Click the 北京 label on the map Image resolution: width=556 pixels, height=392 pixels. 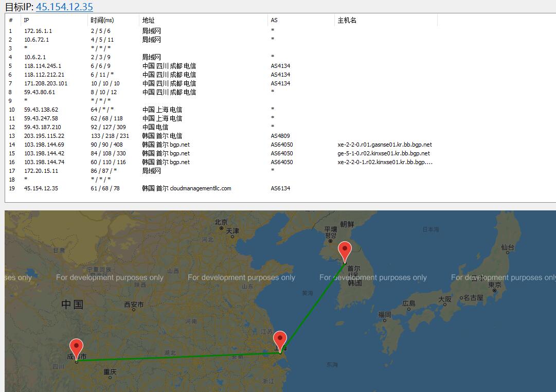pos(221,222)
